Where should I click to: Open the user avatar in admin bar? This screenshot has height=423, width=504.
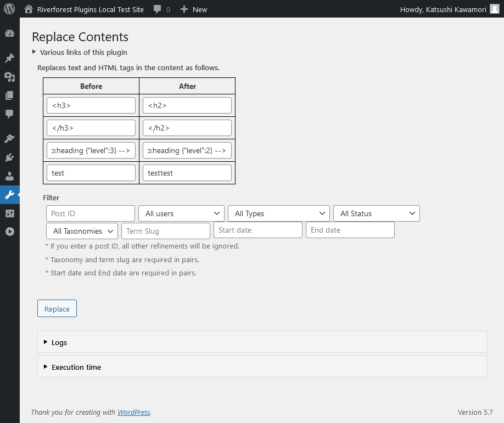coord(494,9)
